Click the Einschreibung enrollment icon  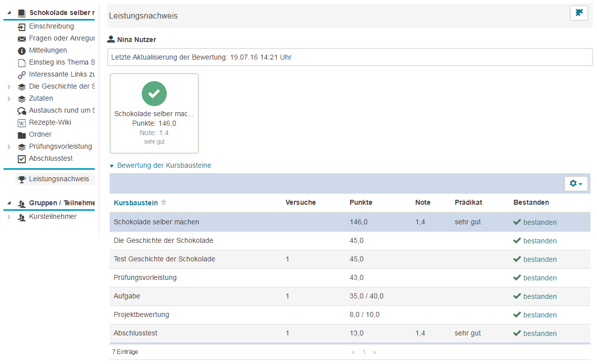tap(22, 27)
